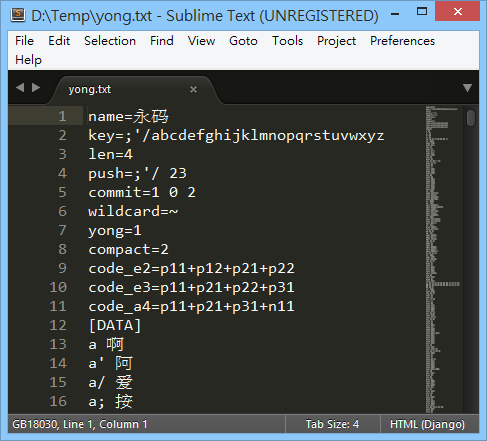Close the Sublime Text window
The image size is (487, 441).
click(458, 12)
